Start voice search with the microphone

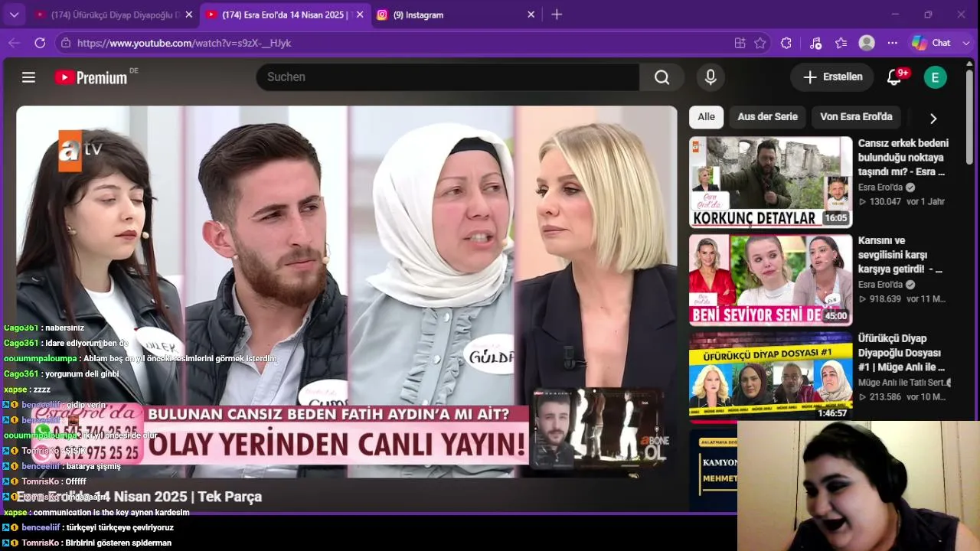tap(710, 77)
